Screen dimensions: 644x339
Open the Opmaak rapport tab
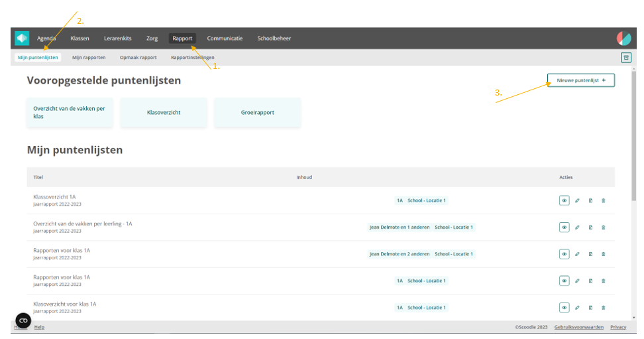138,58
